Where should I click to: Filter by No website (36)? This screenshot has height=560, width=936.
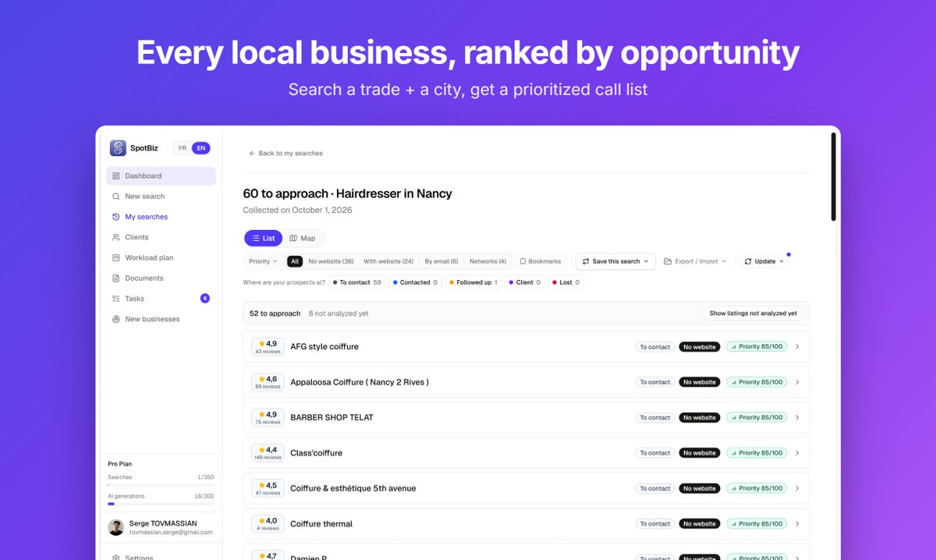[x=331, y=261]
